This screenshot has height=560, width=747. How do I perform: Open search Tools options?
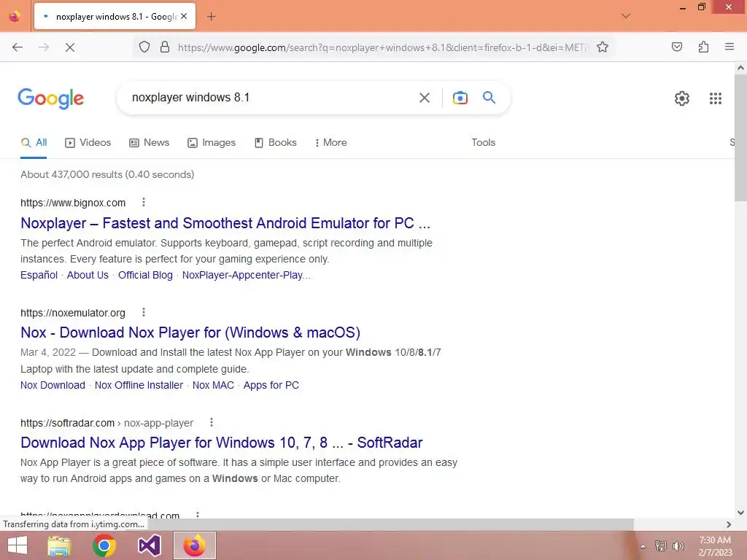484,142
